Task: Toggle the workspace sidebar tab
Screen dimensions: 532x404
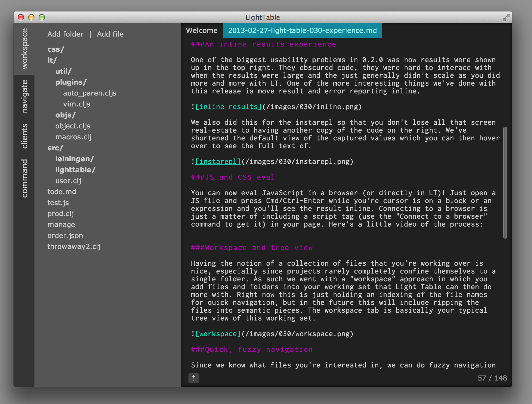Action: 24,49
